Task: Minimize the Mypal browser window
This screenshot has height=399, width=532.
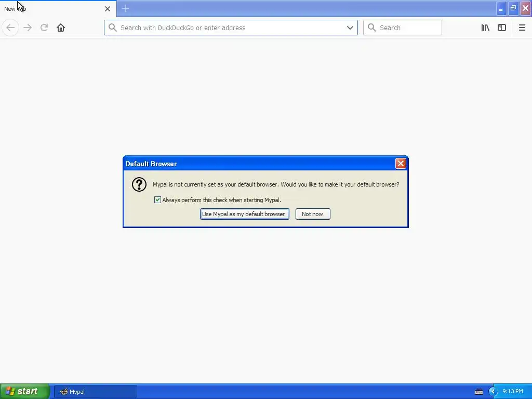Action: [x=501, y=8]
